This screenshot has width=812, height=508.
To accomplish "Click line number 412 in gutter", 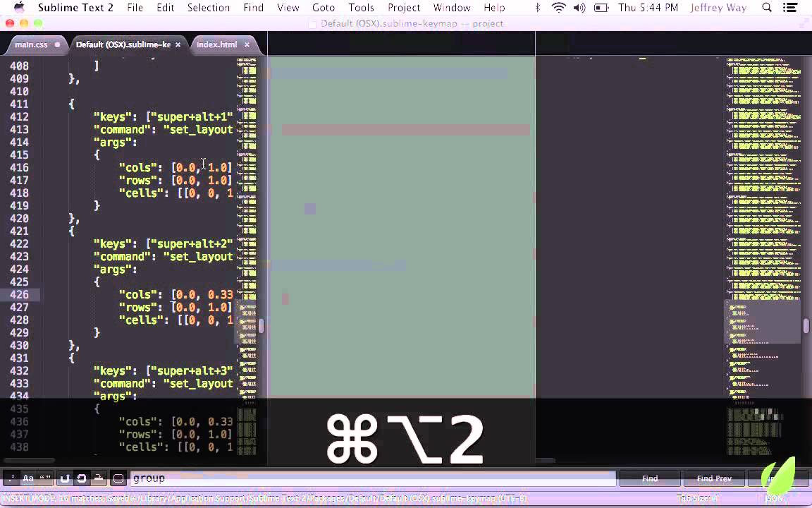I will 19,116.
